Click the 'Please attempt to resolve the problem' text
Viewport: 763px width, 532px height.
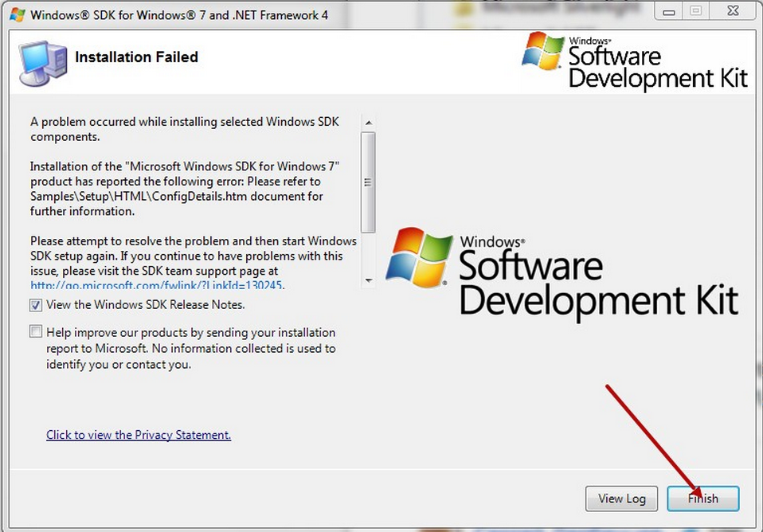(194, 256)
